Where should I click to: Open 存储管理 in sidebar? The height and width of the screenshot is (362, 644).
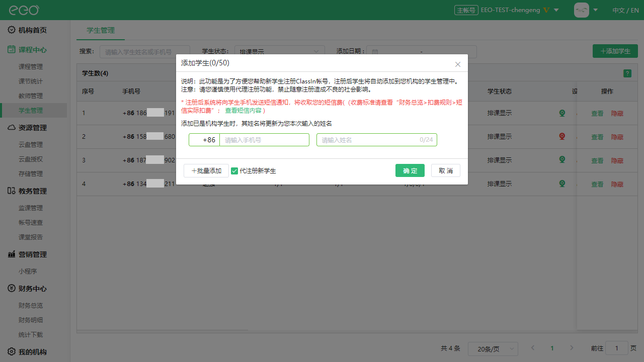click(x=31, y=173)
